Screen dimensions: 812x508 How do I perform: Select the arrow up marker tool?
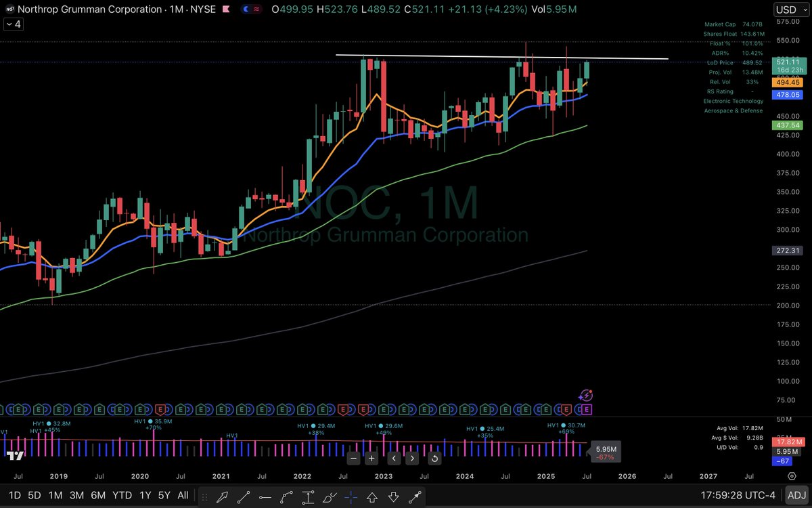(x=372, y=496)
